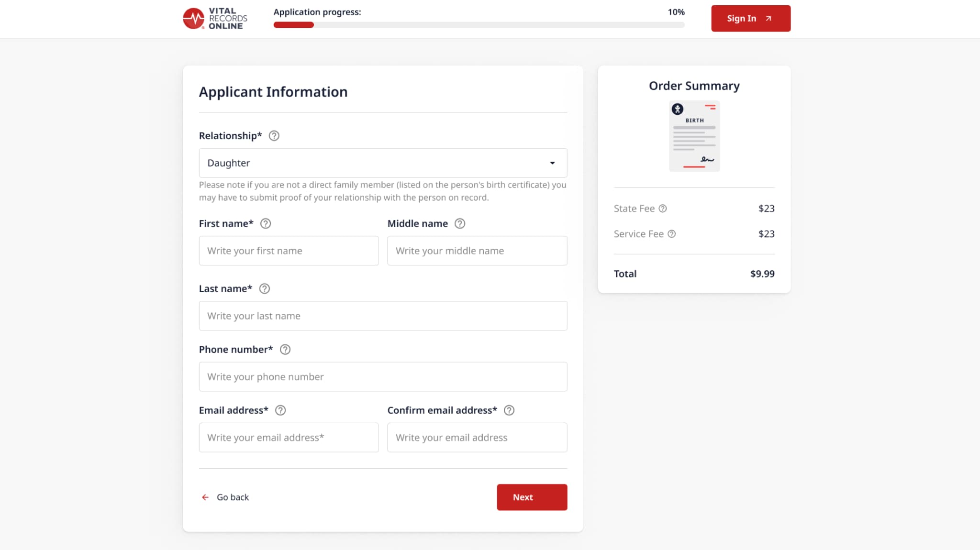Click the Service Fee label text
Viewport: 980px width, 550px height.
tap(639, 234)
